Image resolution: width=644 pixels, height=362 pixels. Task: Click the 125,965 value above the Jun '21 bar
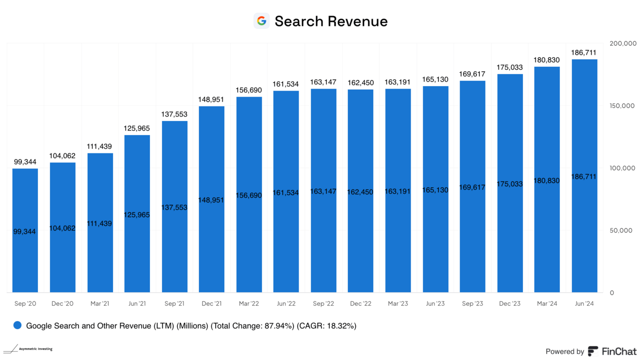click(x=137, y=128)
